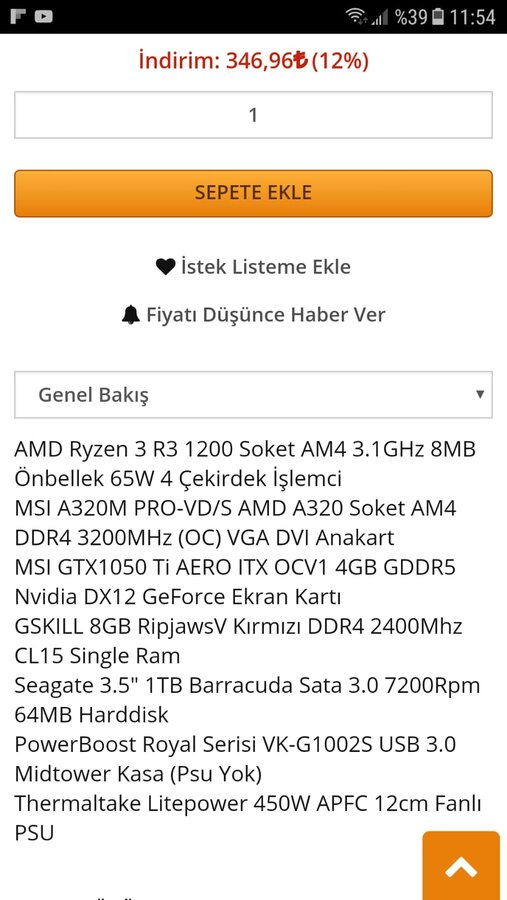
Task: Tap the AMD Ryzen 3 R3 1200 description line
Action: 245,463
